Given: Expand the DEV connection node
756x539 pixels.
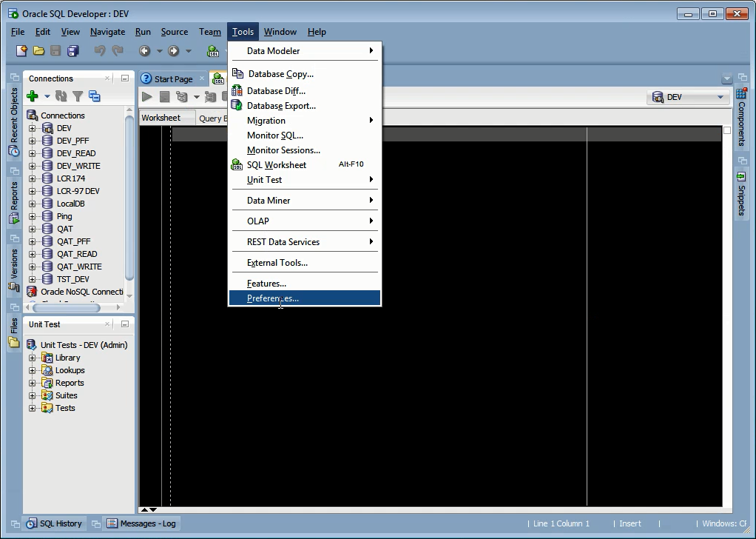Looking at the screenshot, I should (x=32, y=128).
